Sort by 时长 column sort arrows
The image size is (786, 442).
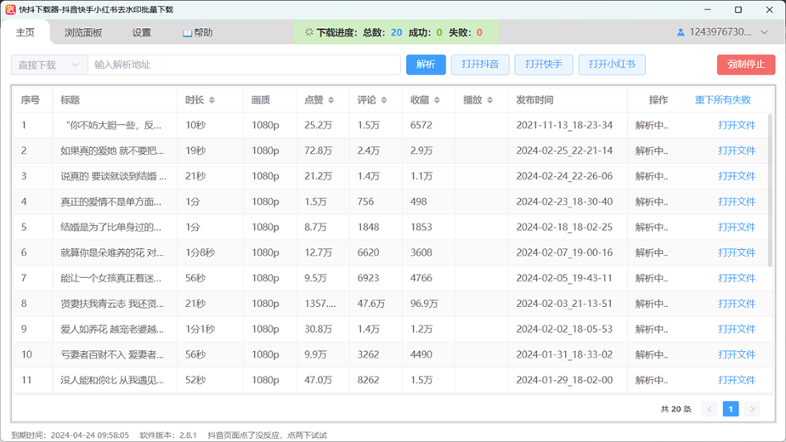214,100
